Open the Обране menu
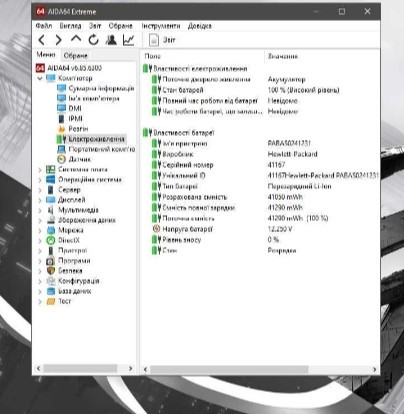Image resolution: width=404 pixels, height=414 pixels. (x=120, y=26)
